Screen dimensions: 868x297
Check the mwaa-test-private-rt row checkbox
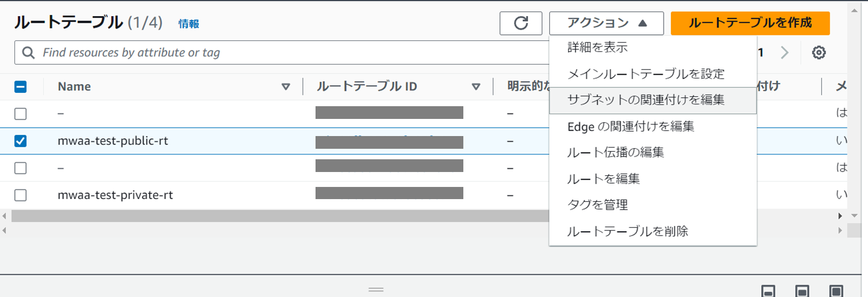click(x=20, y=195)
